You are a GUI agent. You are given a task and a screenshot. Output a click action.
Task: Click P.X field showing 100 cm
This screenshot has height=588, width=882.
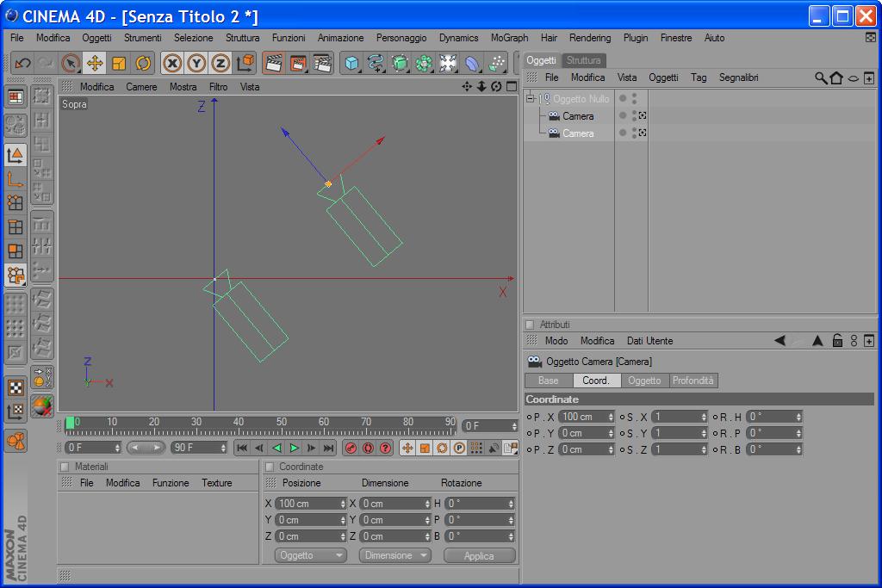(x=586, y=417)
